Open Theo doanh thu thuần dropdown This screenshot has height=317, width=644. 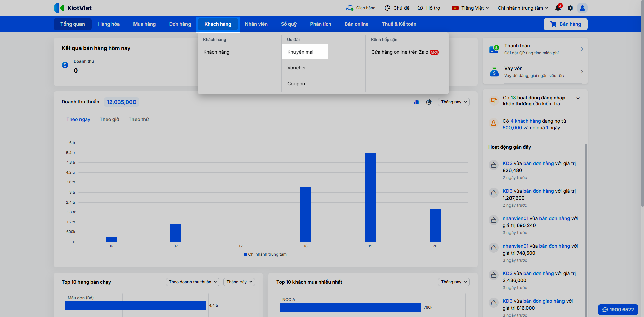[193, 282]
